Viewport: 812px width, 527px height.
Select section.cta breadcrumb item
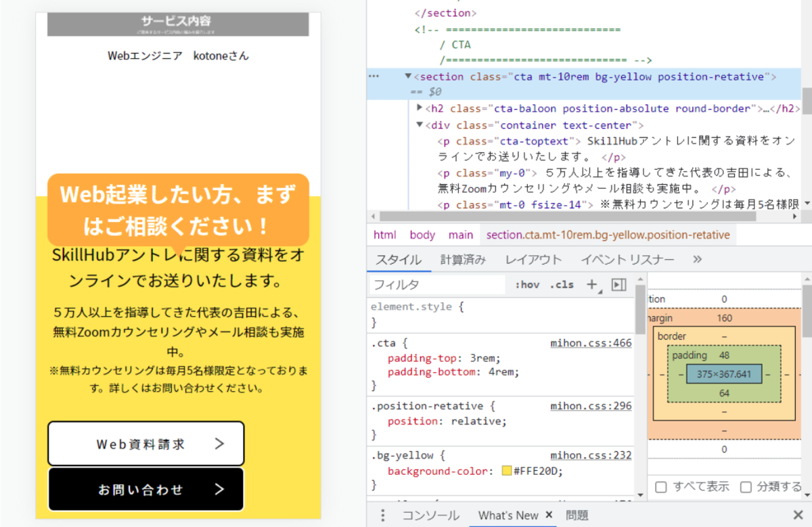pos(608,235)
